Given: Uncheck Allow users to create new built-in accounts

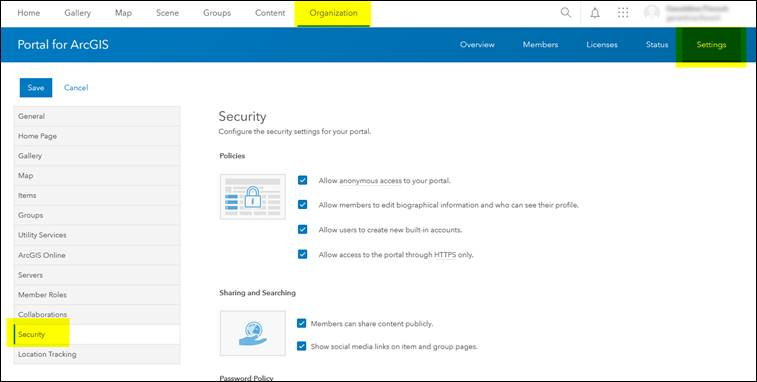Looking at the screenshot, I should (x=303, y=229).
